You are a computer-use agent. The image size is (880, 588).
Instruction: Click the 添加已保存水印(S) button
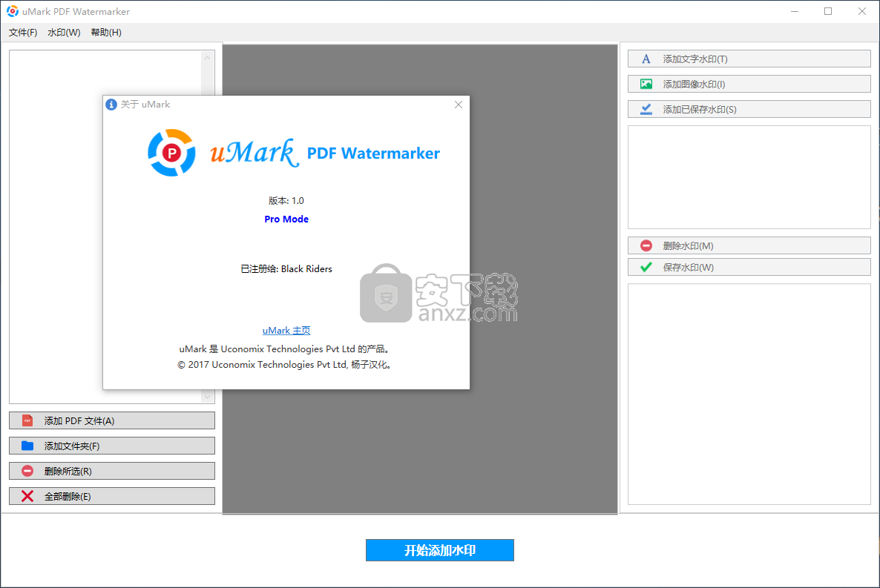click(749, 110)
